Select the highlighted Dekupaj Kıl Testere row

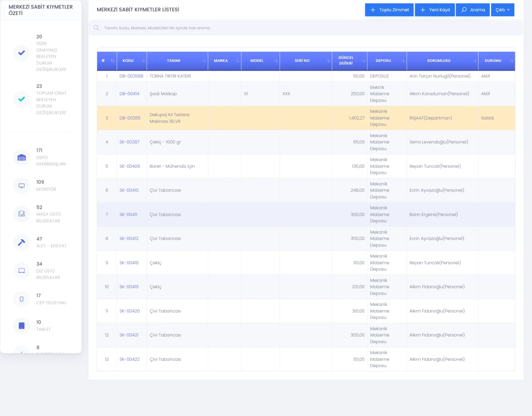pos(306,118)
